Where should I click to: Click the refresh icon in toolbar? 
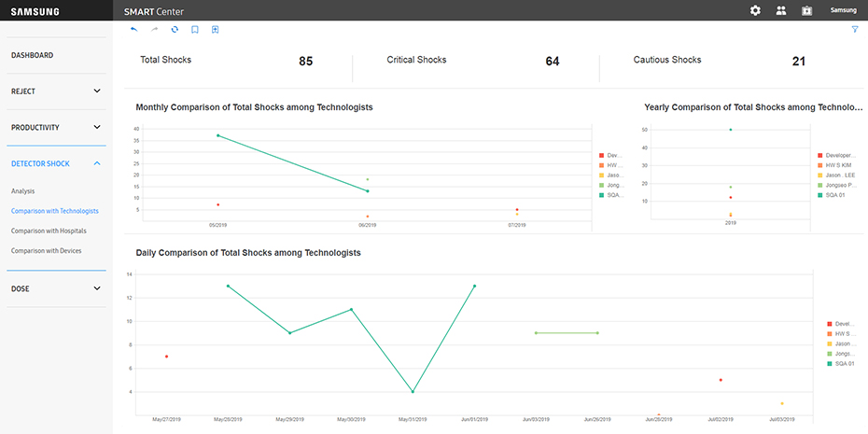pos(175,30)
